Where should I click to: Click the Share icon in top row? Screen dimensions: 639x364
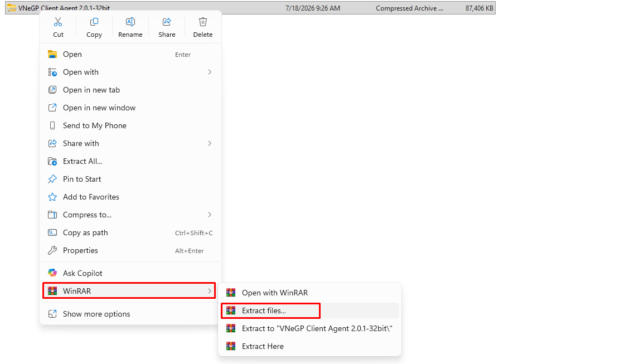coord(167,22)
